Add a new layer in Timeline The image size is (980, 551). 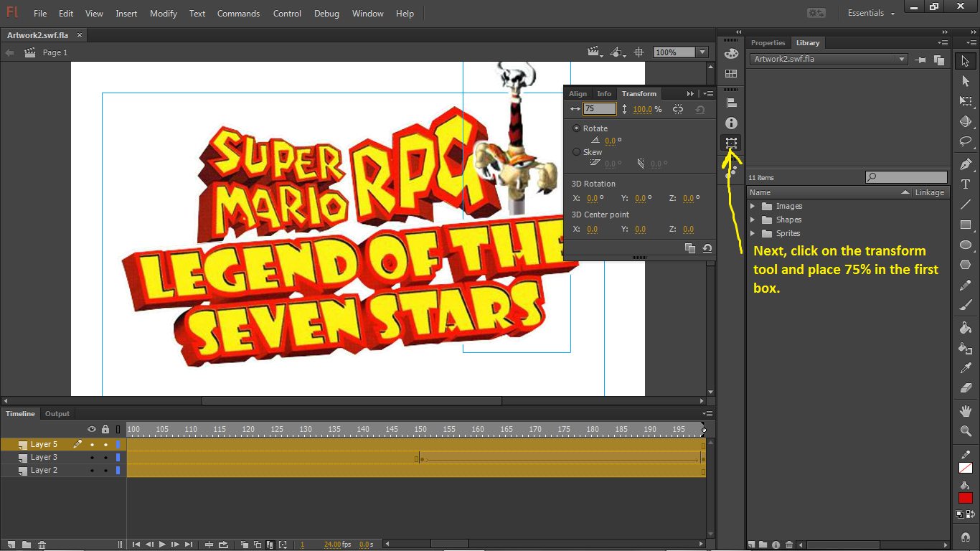(10, 545)
